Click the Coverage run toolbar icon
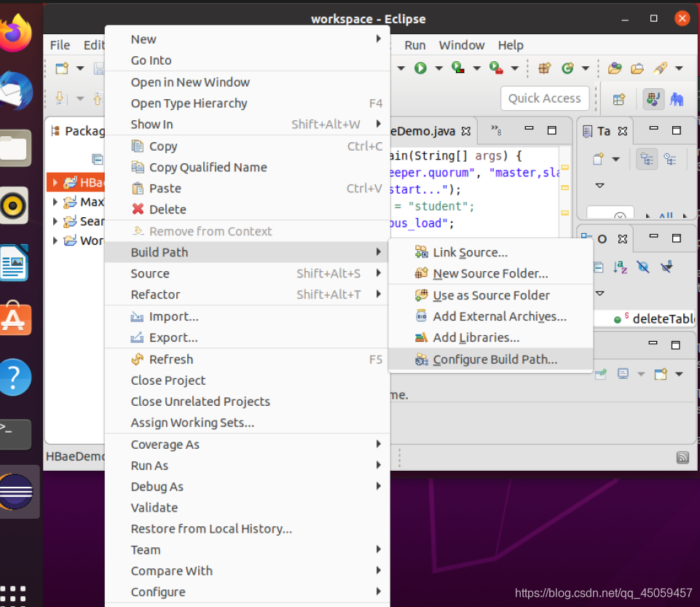 [457, 68]
